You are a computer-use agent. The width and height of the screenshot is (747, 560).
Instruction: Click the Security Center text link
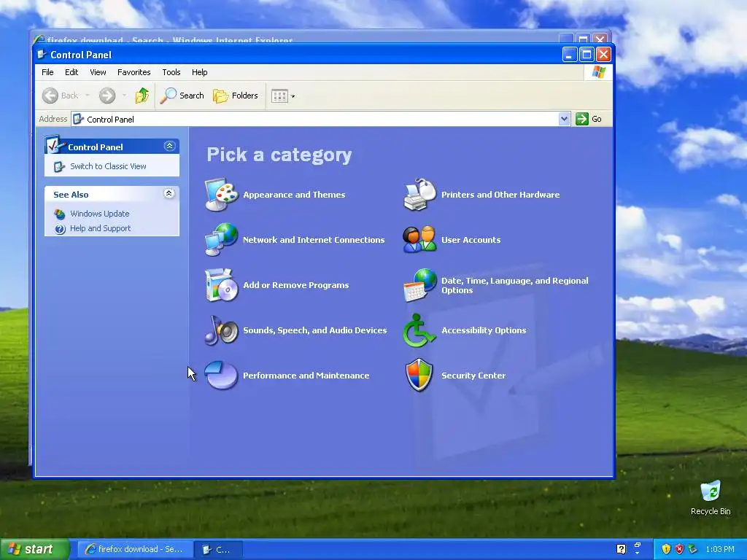pyautogui.click(x=473, y=376)
